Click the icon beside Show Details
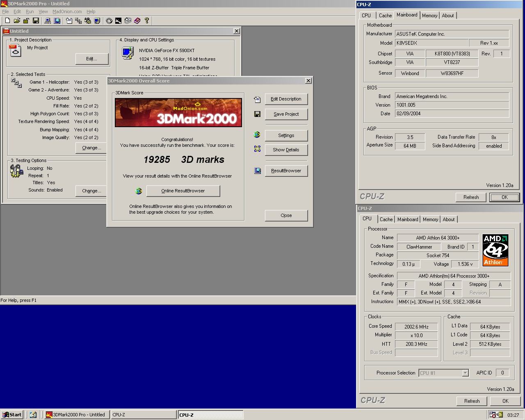 click(x=257, y=149)
